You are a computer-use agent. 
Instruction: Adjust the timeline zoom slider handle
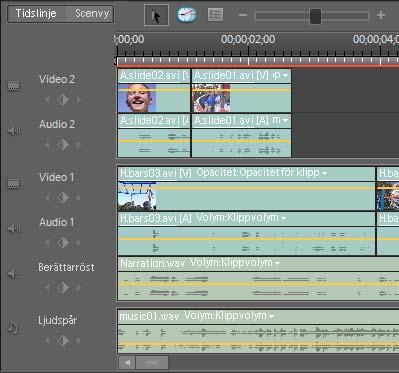(315, 16)
